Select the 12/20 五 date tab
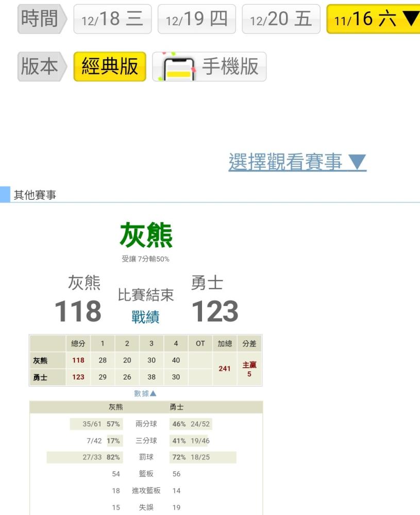 pyautogui.click(x=281, y=19)
